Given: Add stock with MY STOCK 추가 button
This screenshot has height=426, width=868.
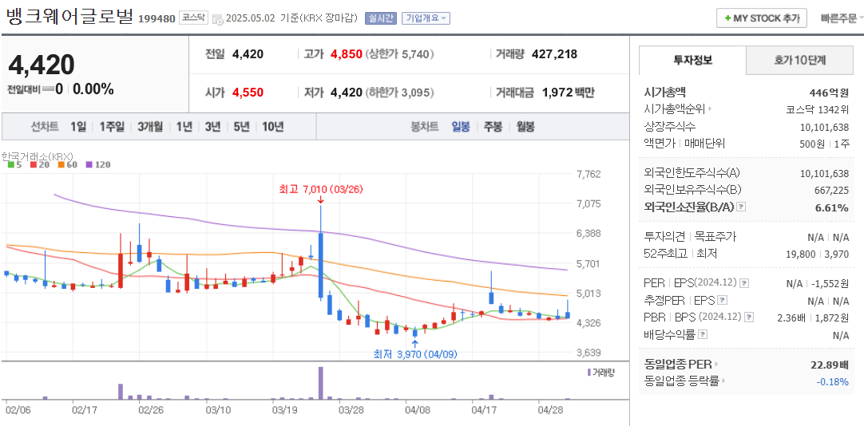Looking at the screenshot, I should coord(762,18).
